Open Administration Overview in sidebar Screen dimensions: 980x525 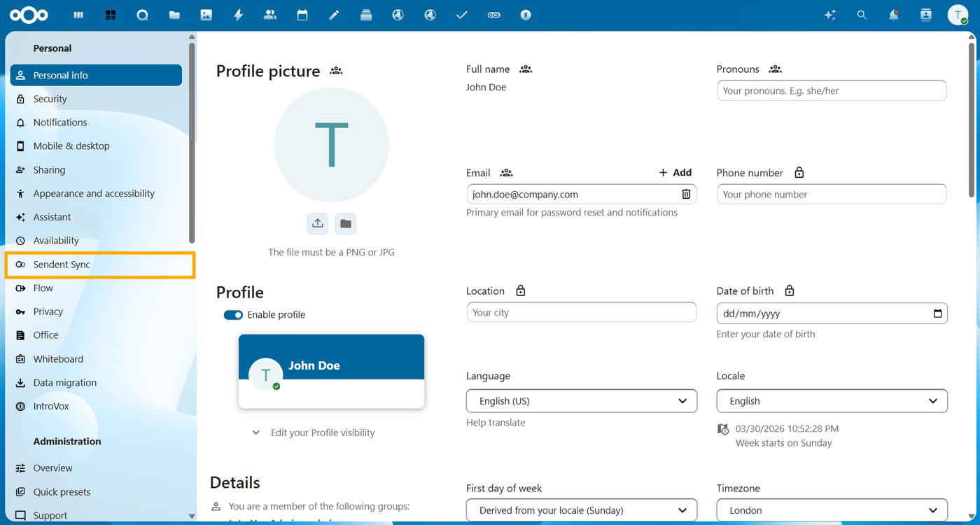tap(96, 468)
